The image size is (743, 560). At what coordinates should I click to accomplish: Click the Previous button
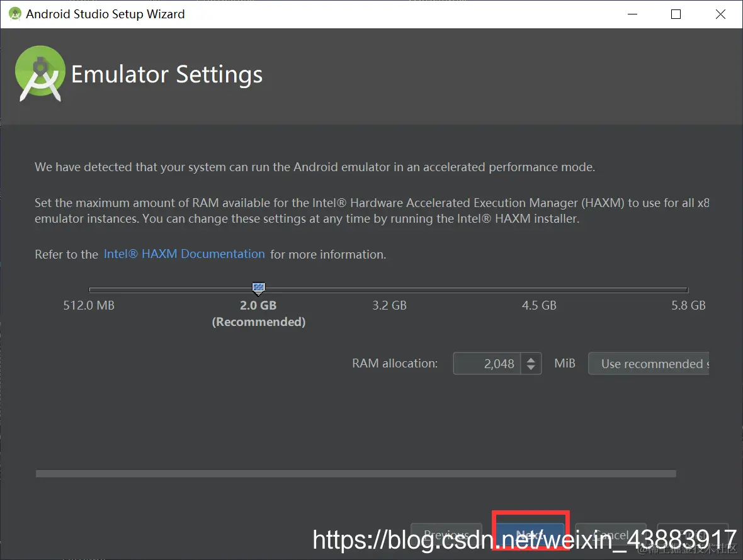click(x=446, y=535)
